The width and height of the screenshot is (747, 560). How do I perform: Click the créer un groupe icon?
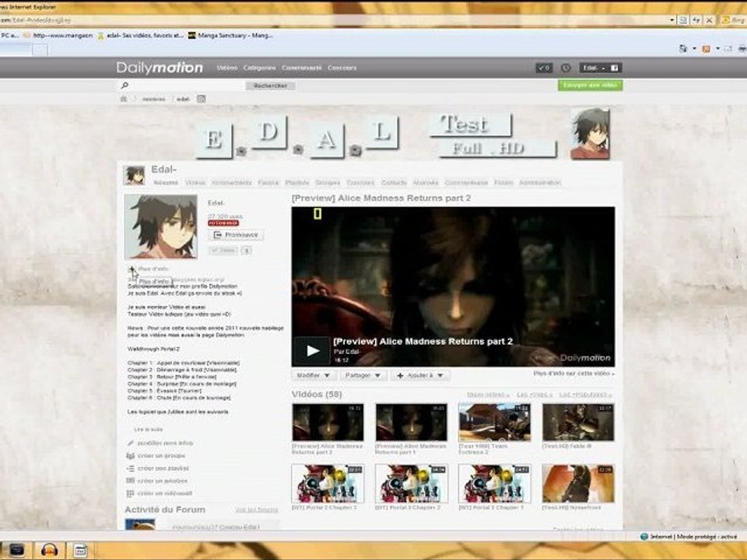(131, 456)
